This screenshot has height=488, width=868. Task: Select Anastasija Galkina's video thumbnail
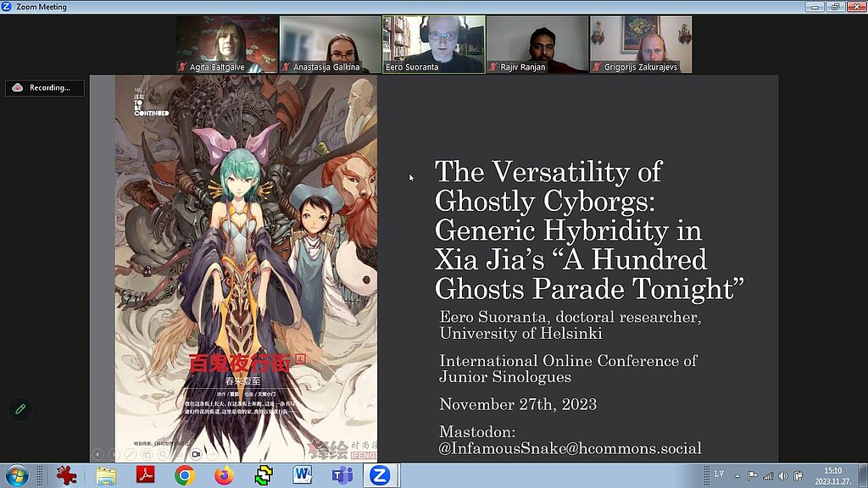click(x=331, y=44)
